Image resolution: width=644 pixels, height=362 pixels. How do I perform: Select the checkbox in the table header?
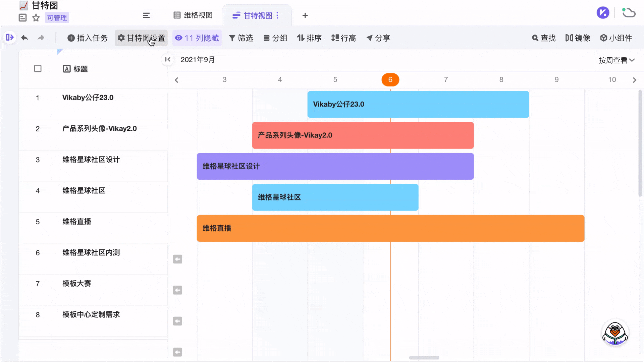tap(38, 68)
